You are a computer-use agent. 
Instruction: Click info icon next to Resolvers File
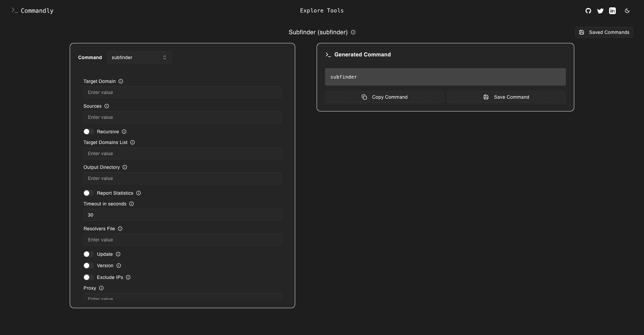tap(120, 229)
